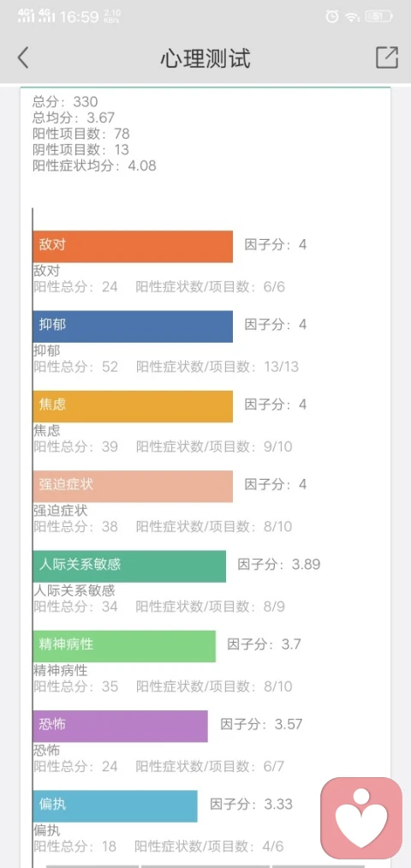Open the share/export icon
411x868 pixels.
(387, 57)
